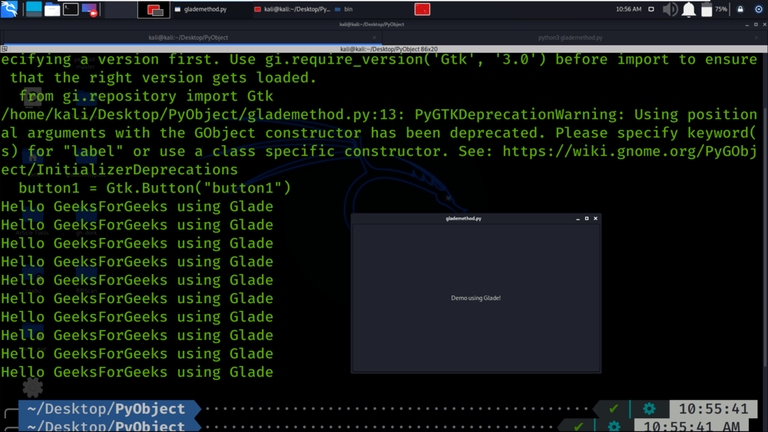Close the python3 glademethod.py tab
Screen dimensions: 768x432
[757, 38]
